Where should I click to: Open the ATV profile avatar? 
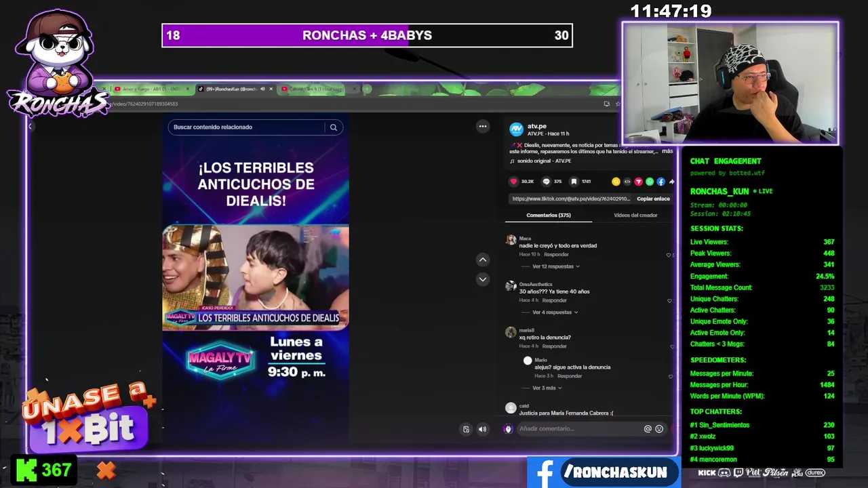point(516,129)
